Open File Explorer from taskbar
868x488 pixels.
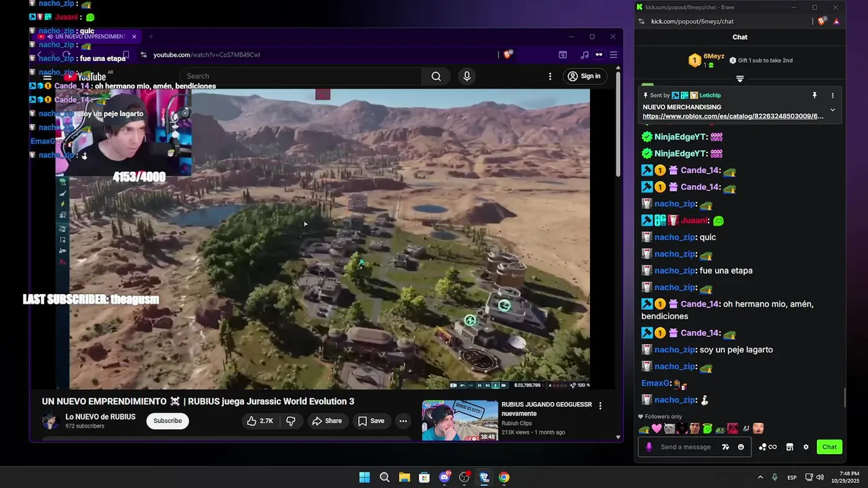point(404,477)
